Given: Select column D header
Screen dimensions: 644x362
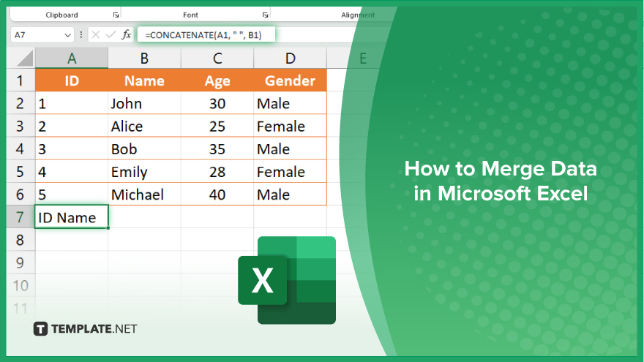Looking at the screenshot, I should (x=290, y=58).
